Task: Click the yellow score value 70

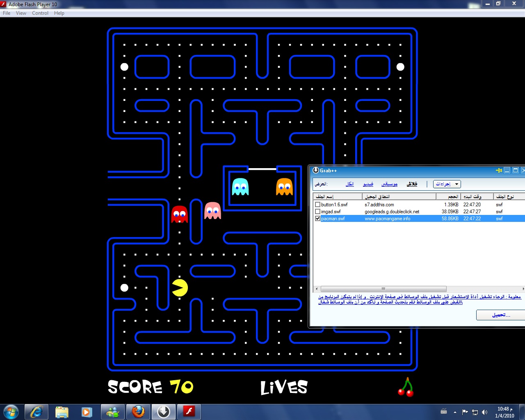Action: click(182, 387)
